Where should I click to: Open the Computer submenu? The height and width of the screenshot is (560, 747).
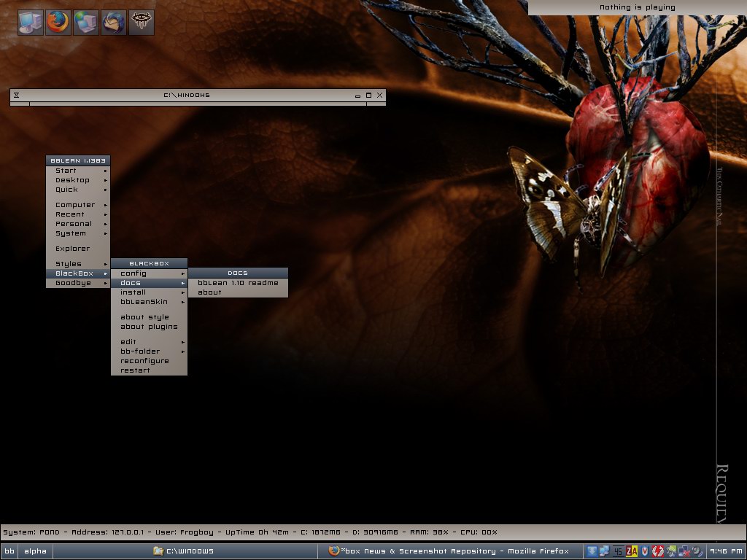click(x=78, y=205)
